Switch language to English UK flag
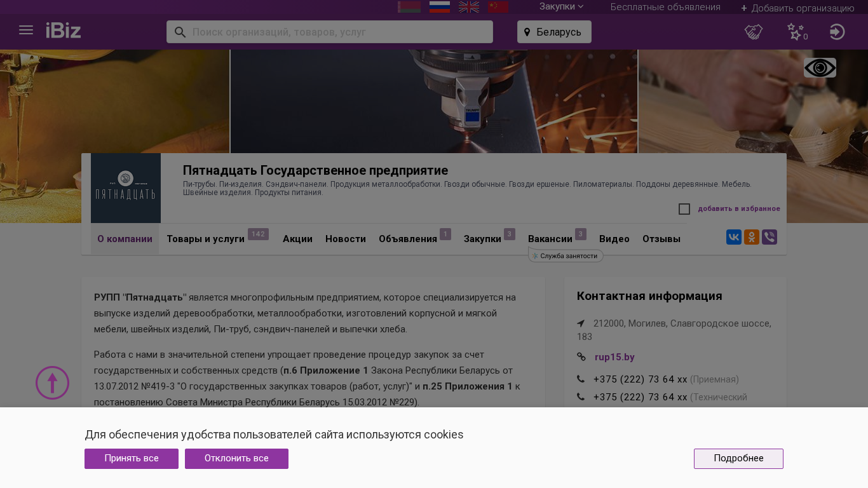 coord(469,7)
